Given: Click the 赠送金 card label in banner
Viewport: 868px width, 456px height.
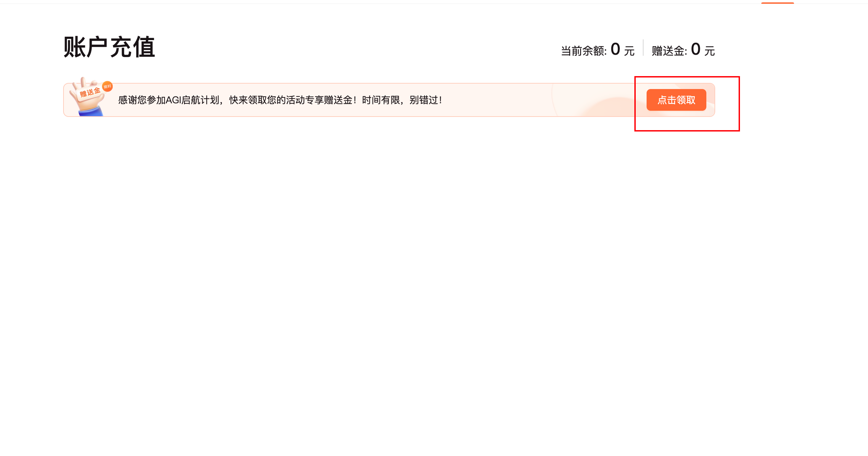Looking at the screenshot, I should click(x=90, y=92).
